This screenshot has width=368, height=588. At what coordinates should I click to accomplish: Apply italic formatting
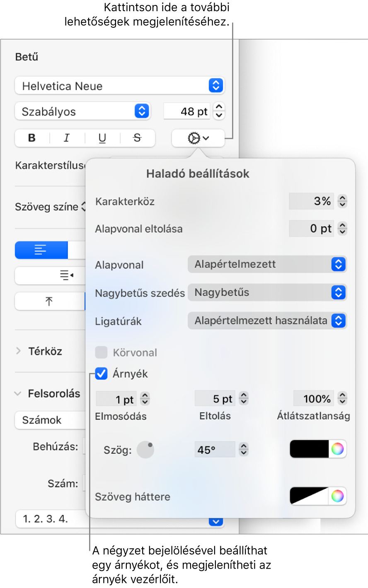click(67, 138)
